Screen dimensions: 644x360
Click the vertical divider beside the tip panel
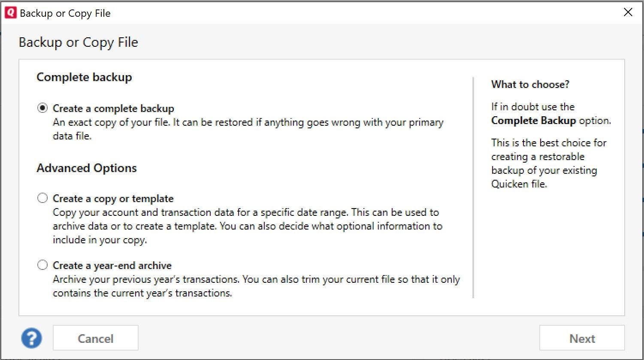[x=473, y=187]
